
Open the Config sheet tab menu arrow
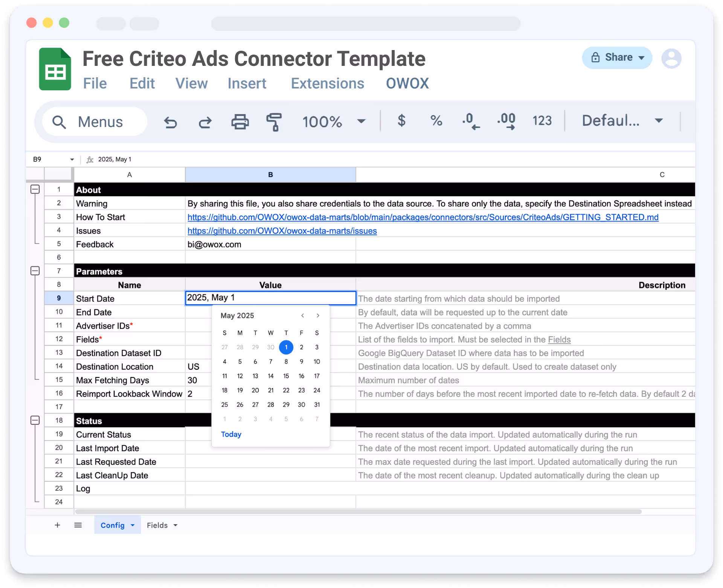[133, 525]
